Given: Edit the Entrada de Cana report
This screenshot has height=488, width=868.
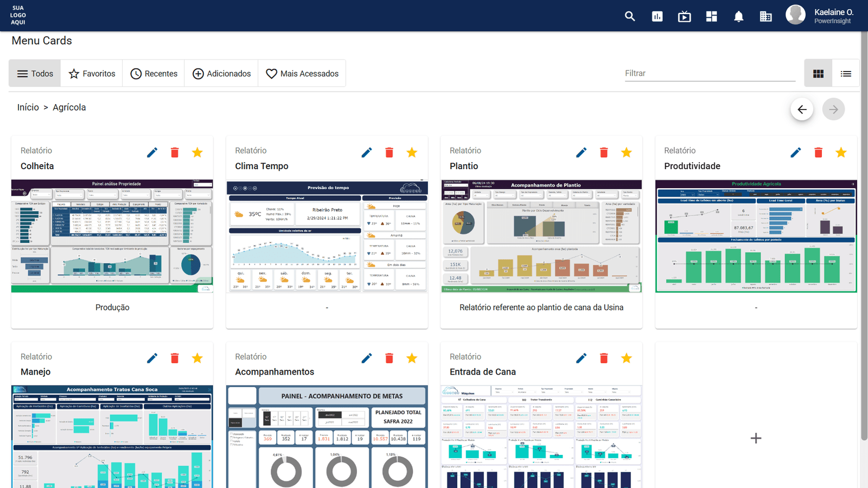Looking at the screenshot, I should pos(581,358).
